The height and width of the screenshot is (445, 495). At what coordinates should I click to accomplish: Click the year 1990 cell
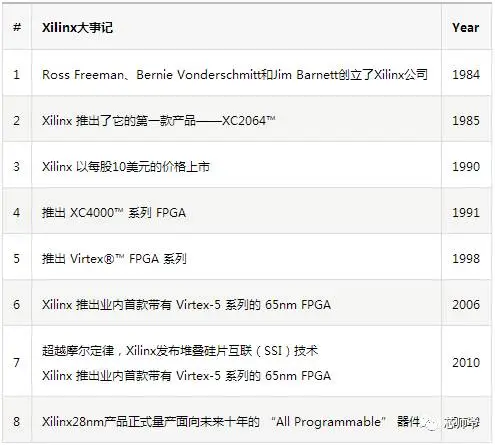[466, 165]
